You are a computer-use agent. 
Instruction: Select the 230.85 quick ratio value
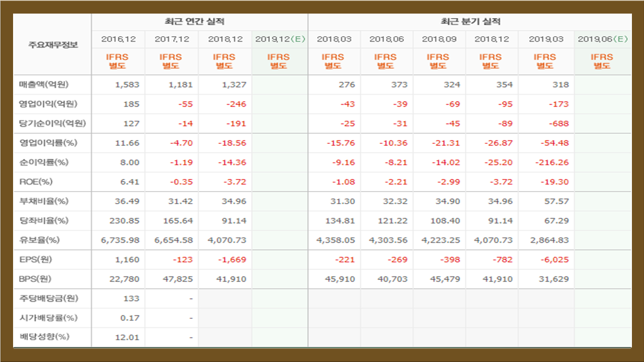point(124,221)
